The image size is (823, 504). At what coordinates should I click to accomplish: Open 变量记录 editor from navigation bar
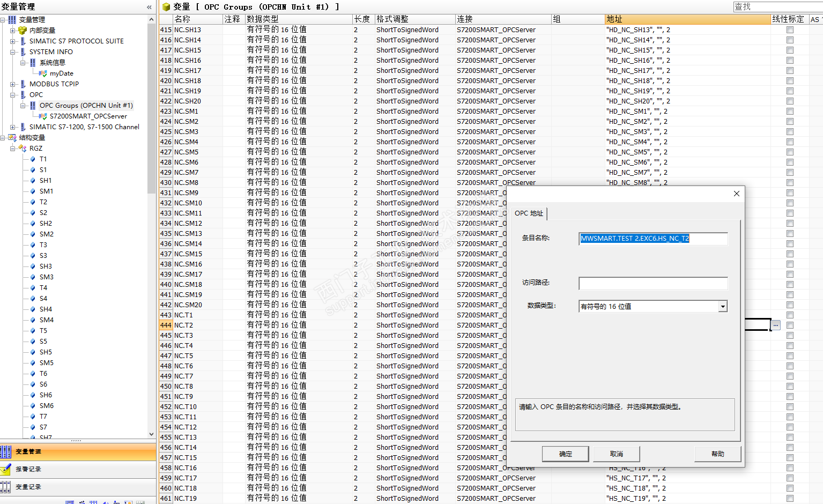pyautogui.click(x=78, y=487)
